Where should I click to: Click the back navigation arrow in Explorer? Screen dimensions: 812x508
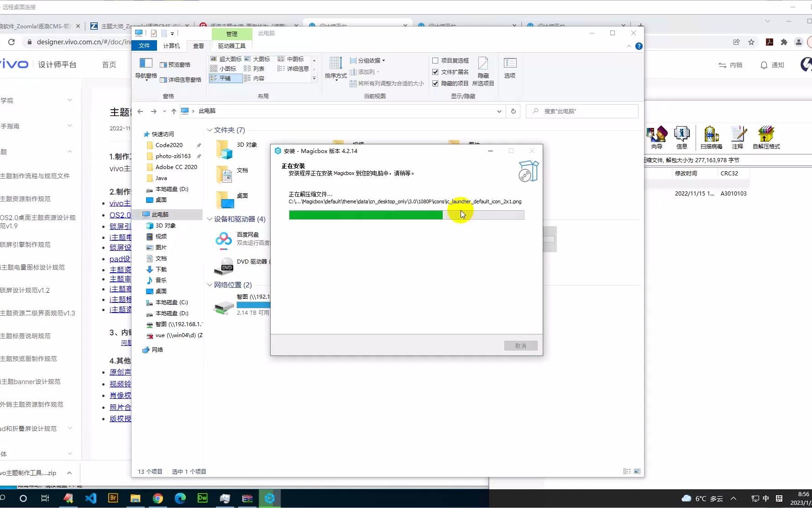[141, 111]
